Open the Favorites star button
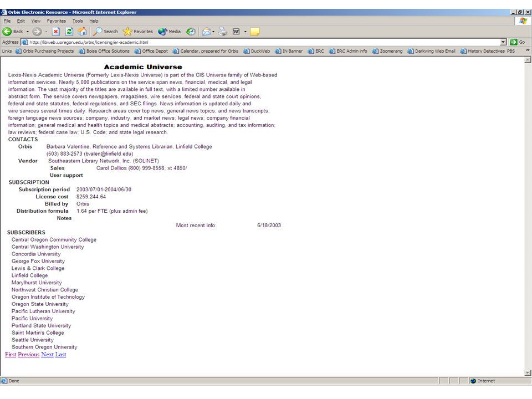This screenshot has height=399, width=532. [x=138, y=32]
